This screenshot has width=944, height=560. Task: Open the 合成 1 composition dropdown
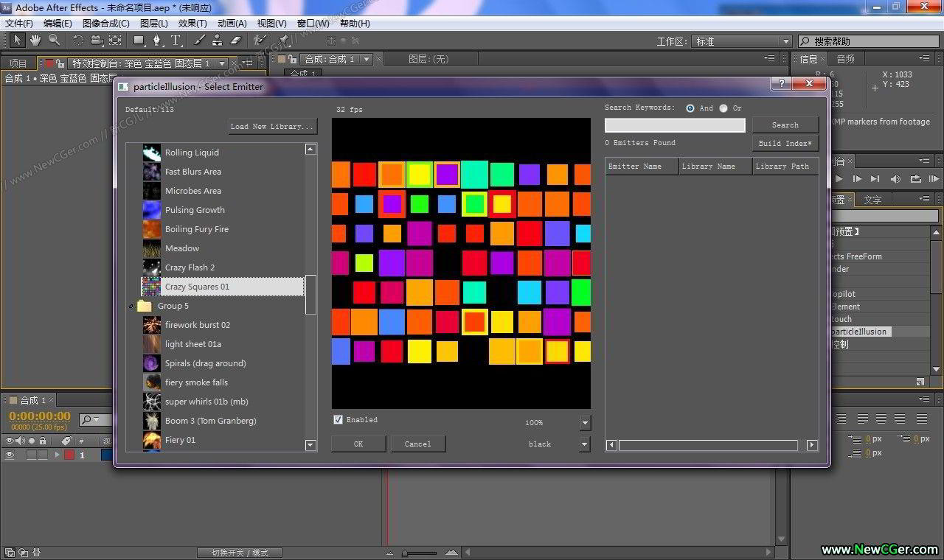click(x=367, y=59)
